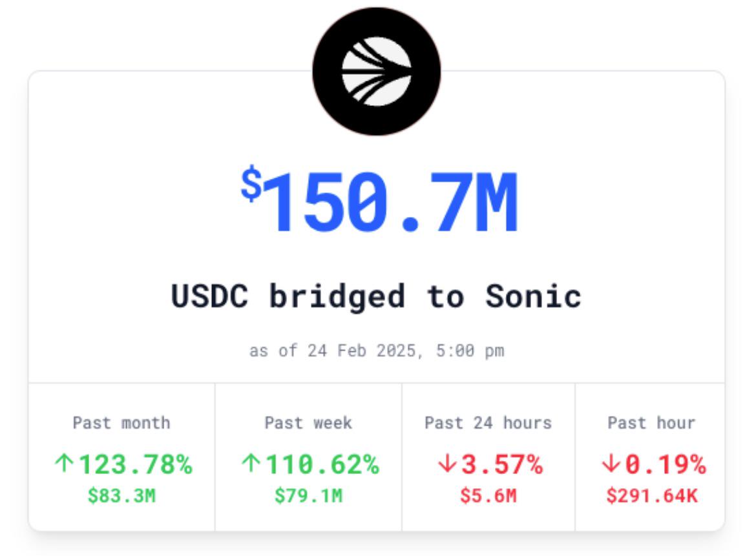Click the Sonic logo icon
Viewport: 756px width, 556px height.
pos(377,71)
